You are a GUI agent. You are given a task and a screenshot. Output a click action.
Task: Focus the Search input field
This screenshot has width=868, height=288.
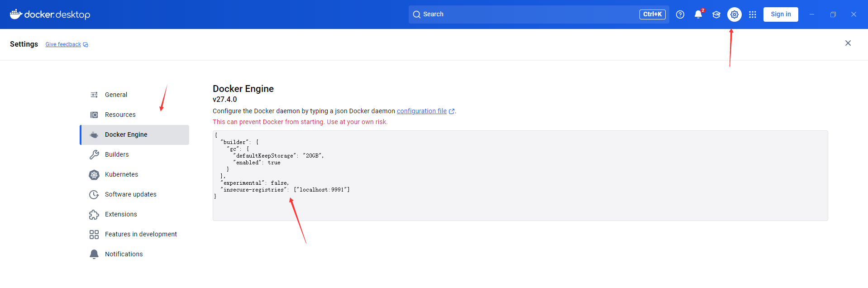click(x=539, y=14)
